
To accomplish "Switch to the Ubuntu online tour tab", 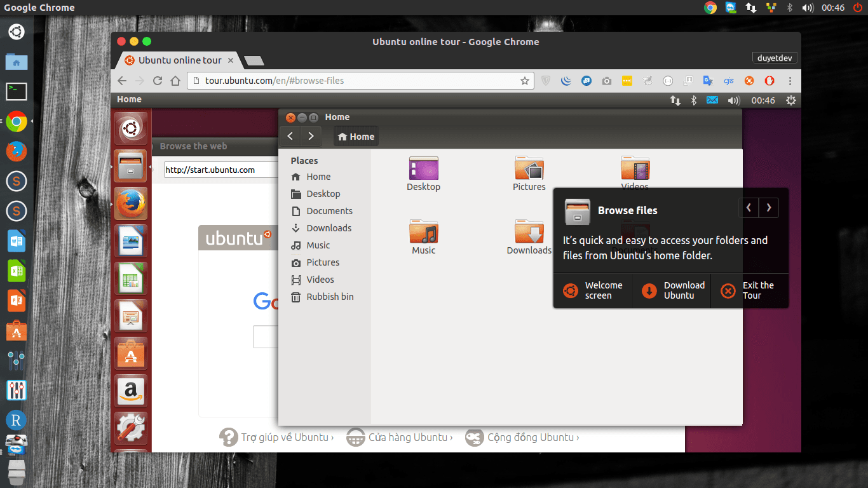I will 178,60.
